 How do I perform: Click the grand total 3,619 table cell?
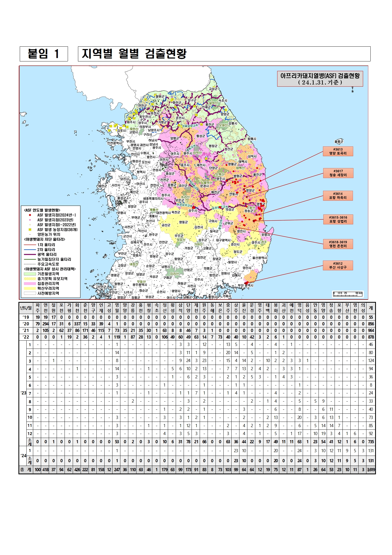coord(371,470)
